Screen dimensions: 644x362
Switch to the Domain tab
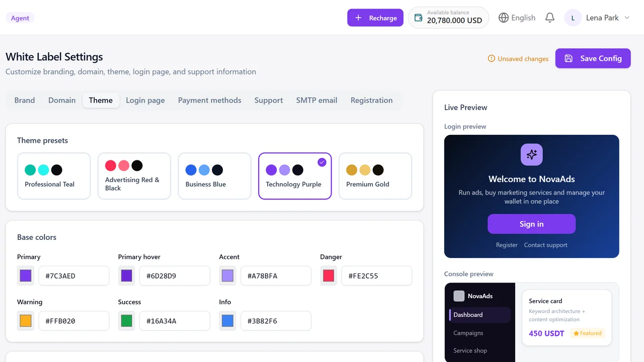(x=62, y=100)
